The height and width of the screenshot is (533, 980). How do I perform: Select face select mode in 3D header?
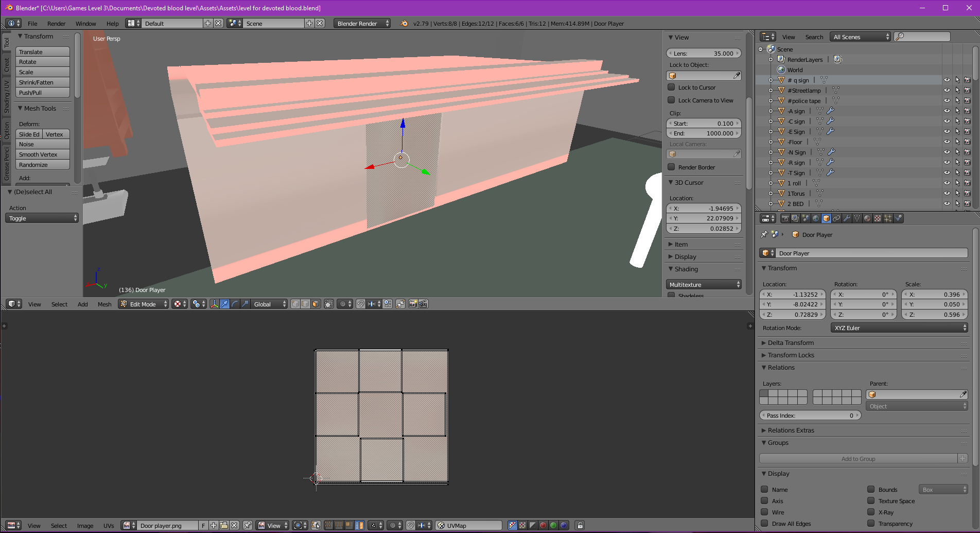[316, 304]
